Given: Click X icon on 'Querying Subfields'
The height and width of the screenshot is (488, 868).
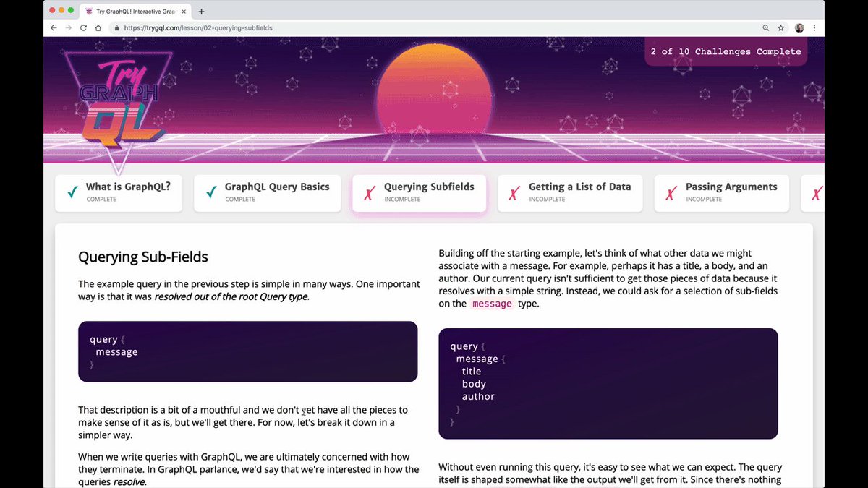Looking at the screenshot, I should click(370, 193).
